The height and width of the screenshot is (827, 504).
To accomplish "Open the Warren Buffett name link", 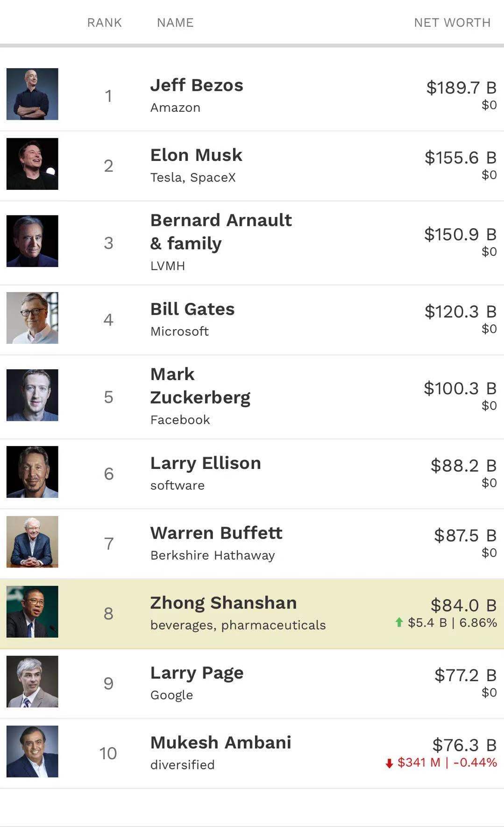I will [216, 533].
